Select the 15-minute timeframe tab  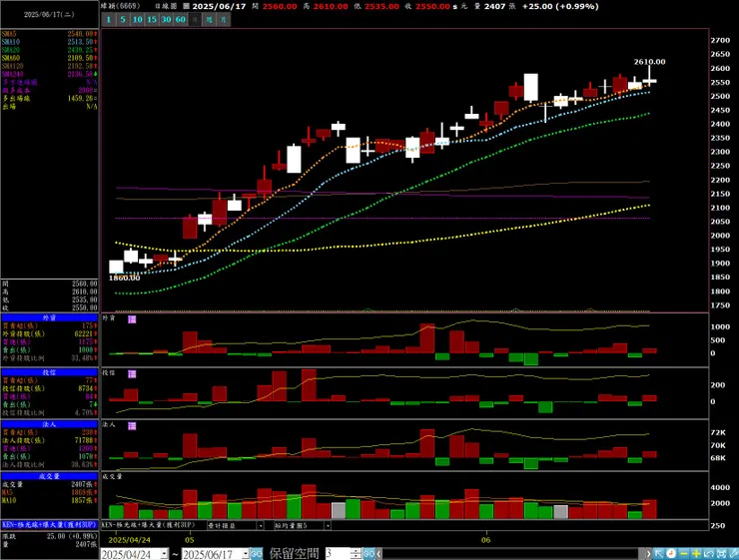151,20
